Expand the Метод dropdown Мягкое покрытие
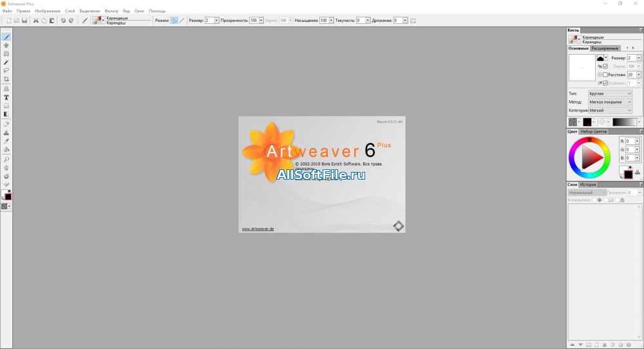 tap(611, 102)
